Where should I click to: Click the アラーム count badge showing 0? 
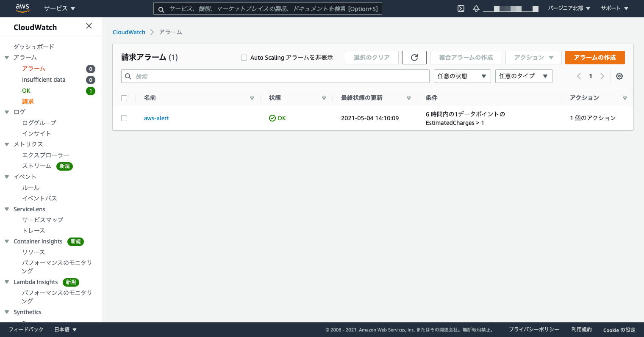91,69
